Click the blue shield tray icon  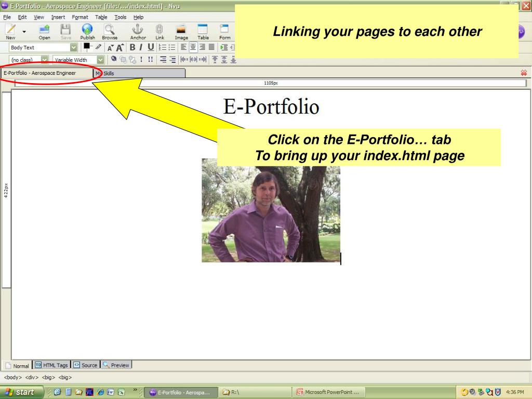click(498, 392)
